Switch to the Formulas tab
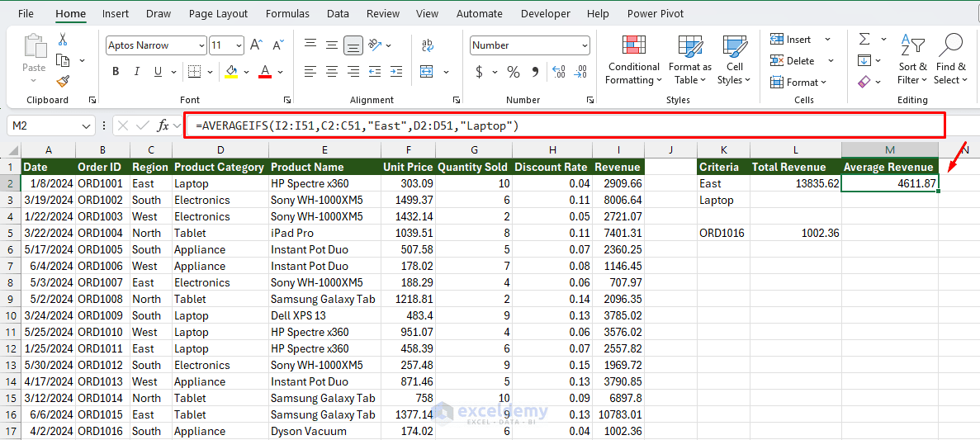 pyautogui.click(x=286, y=13)
